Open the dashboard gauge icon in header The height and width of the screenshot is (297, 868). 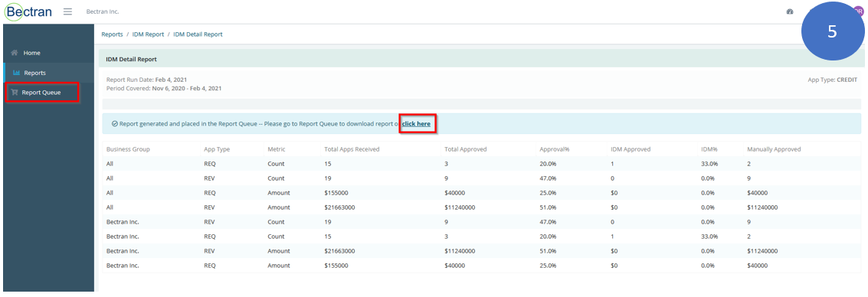coord(790,11)
